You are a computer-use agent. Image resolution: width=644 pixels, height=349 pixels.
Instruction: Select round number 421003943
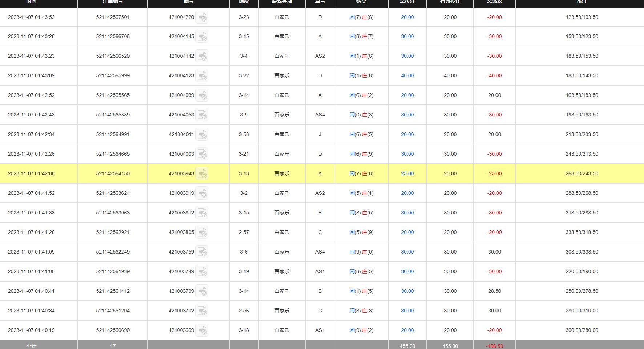[181, 173]
